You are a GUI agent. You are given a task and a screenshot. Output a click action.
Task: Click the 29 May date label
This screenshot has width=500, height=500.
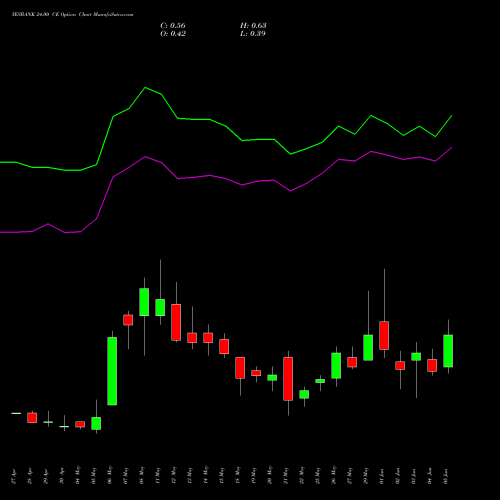tap(366, 475)
